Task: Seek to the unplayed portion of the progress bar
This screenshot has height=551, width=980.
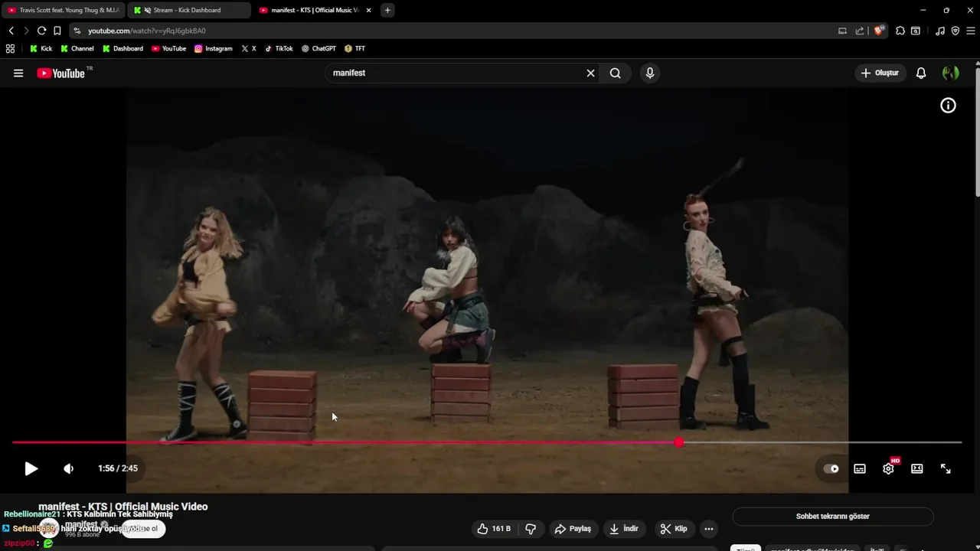Action: pyautogui.click(x=823, y=442)
